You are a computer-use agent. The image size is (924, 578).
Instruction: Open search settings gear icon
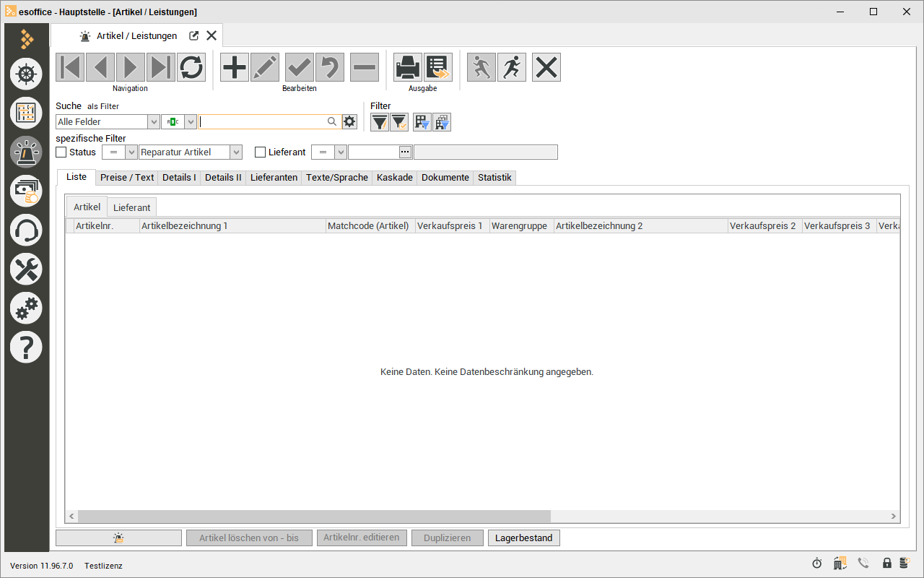(x=350, y=121)
